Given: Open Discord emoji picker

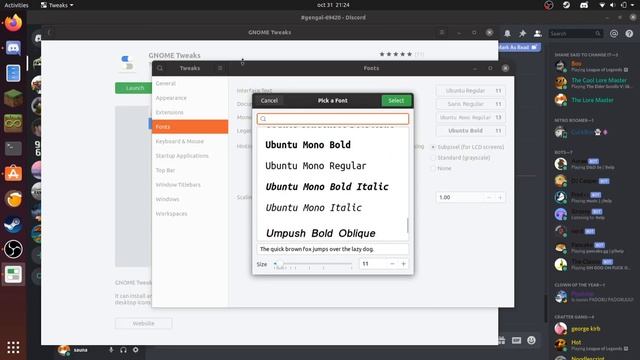Looking at the screenshot, I should pyautogui.click(x=531, y=340).
